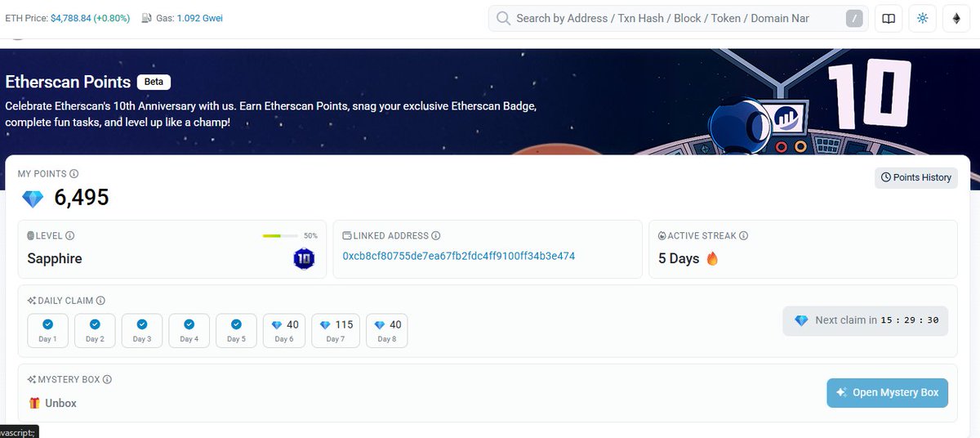Select the Day 6 40-point reward

click(284, 330)
